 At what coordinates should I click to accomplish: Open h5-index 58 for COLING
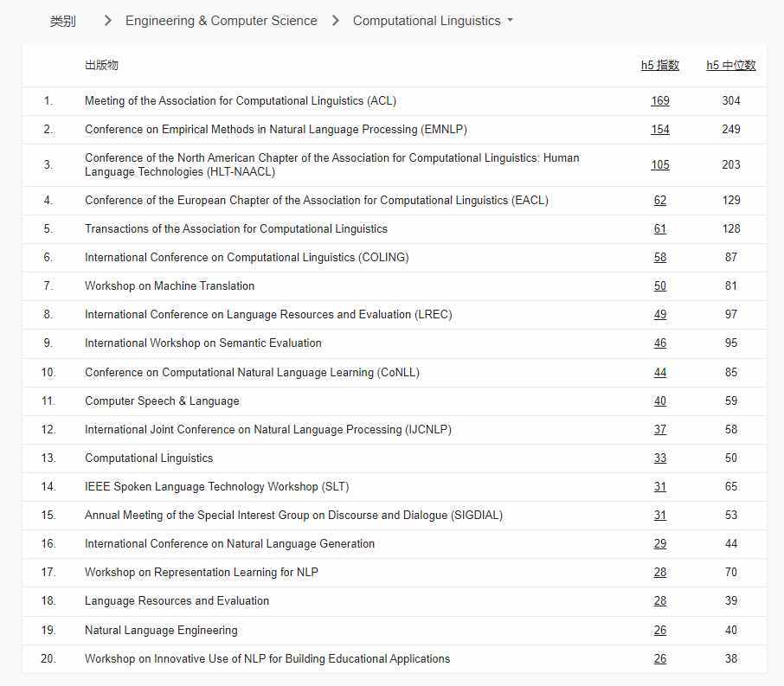click(x=660, y=257)
